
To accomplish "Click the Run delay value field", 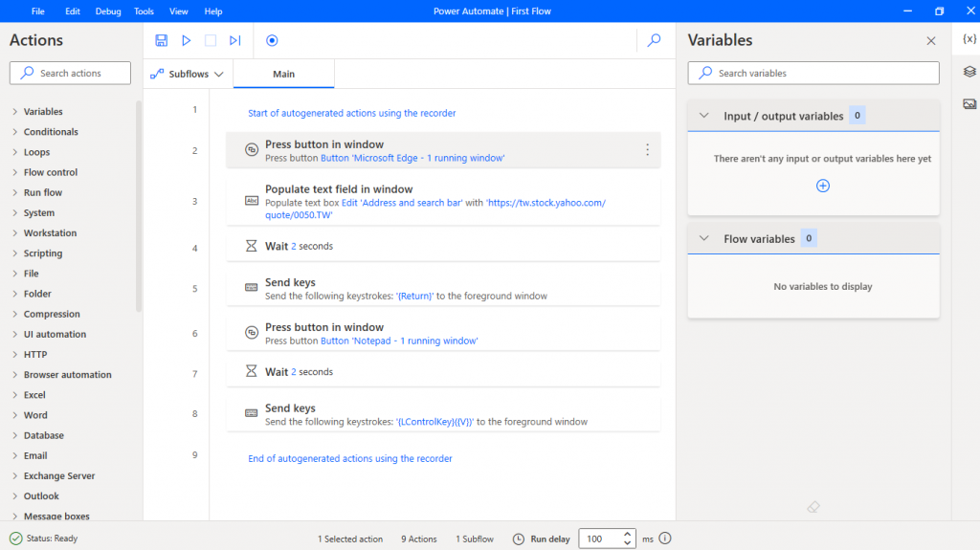I will (x=600, y=539).
